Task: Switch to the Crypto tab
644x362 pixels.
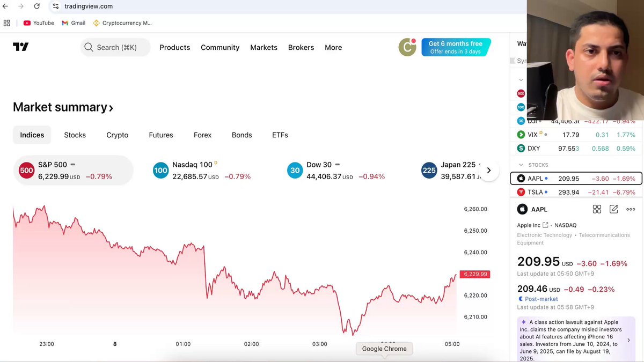Action: click(118, 135)
